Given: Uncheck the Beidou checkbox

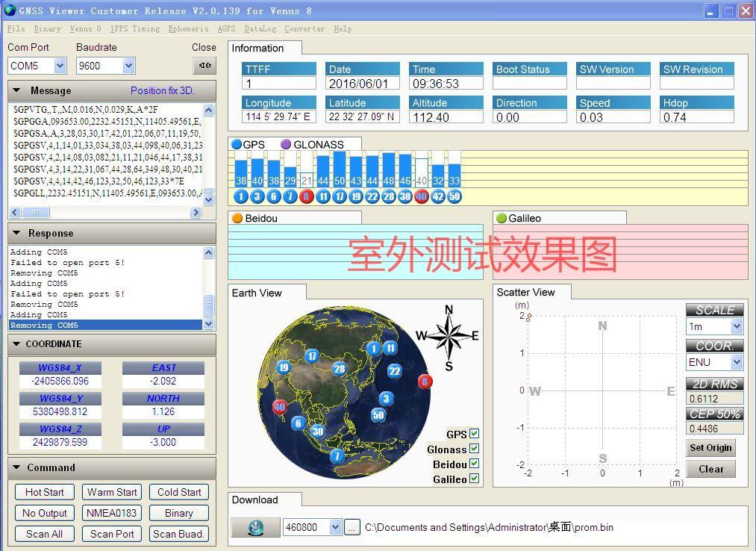Looking at the screenshot, I should [x=475, y=464].
